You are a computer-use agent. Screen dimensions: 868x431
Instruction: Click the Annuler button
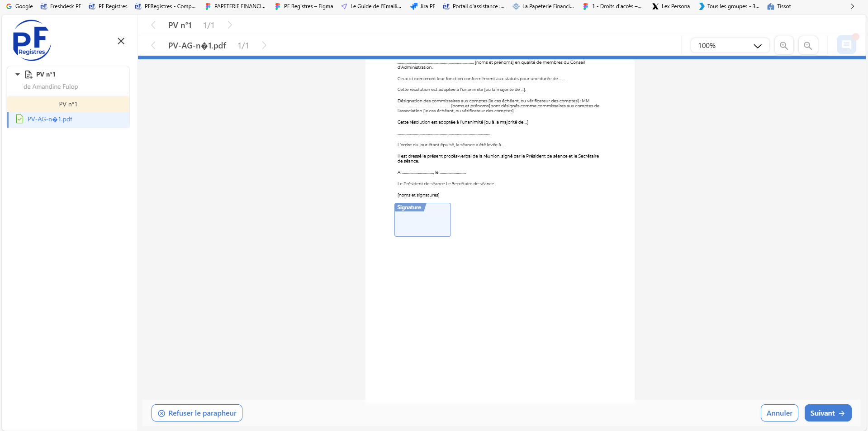(x=779, y=413)
